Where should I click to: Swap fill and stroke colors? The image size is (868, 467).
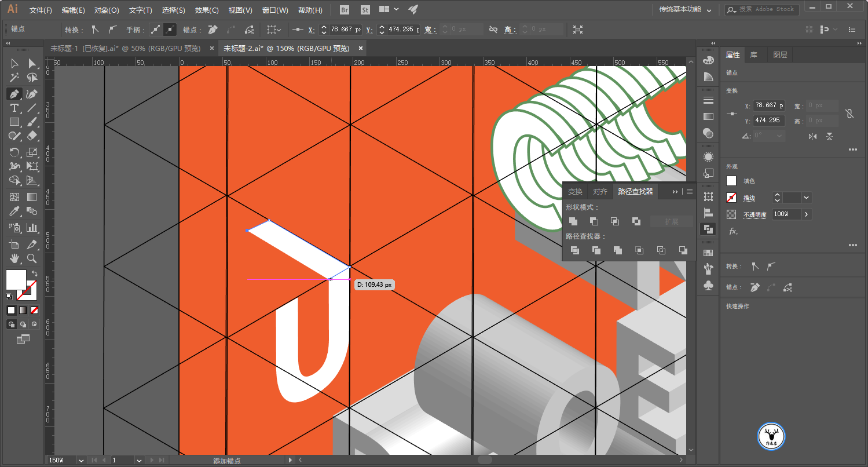(x=34, y=273)
